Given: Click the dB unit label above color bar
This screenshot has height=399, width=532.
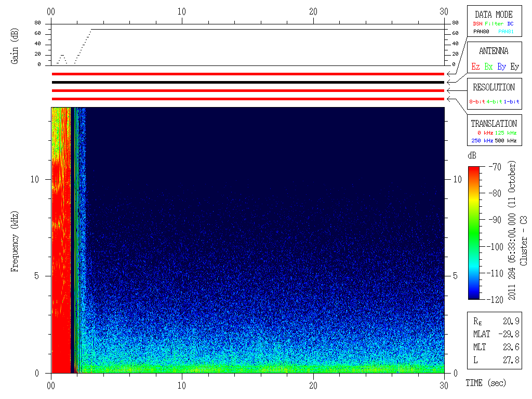Looking at the screenshot, I should [x=472, y=155].
